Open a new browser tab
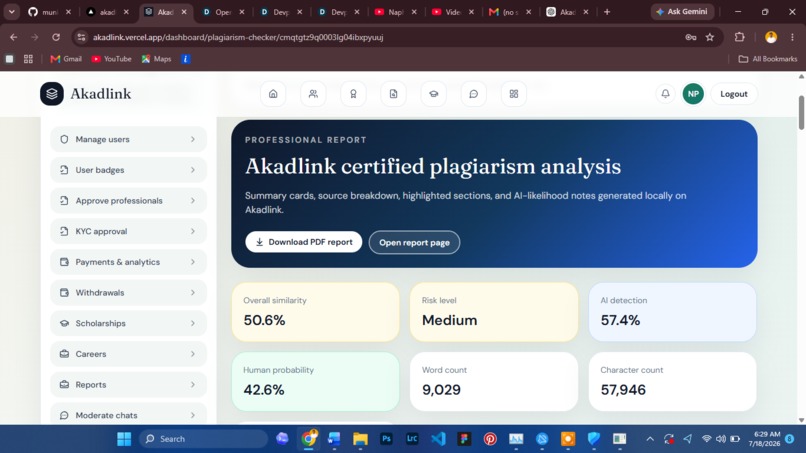The image size is (806, 453). pyautogui.click(x=607, y=12)
